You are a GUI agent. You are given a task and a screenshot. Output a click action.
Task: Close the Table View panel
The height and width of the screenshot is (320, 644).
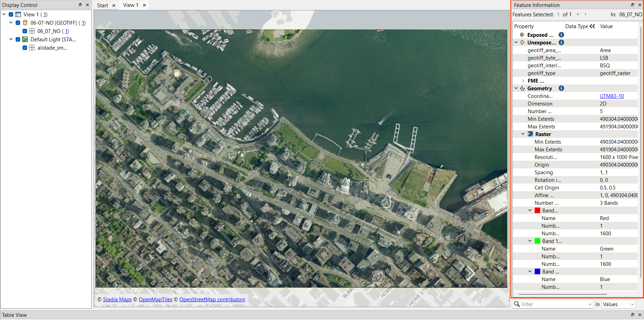tap(639, 315)
